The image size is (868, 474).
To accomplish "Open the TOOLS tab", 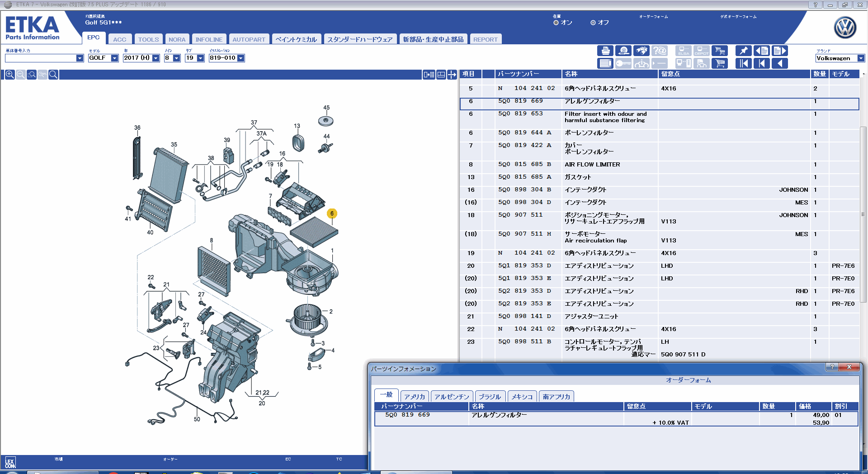I will [x=149, y=39].
